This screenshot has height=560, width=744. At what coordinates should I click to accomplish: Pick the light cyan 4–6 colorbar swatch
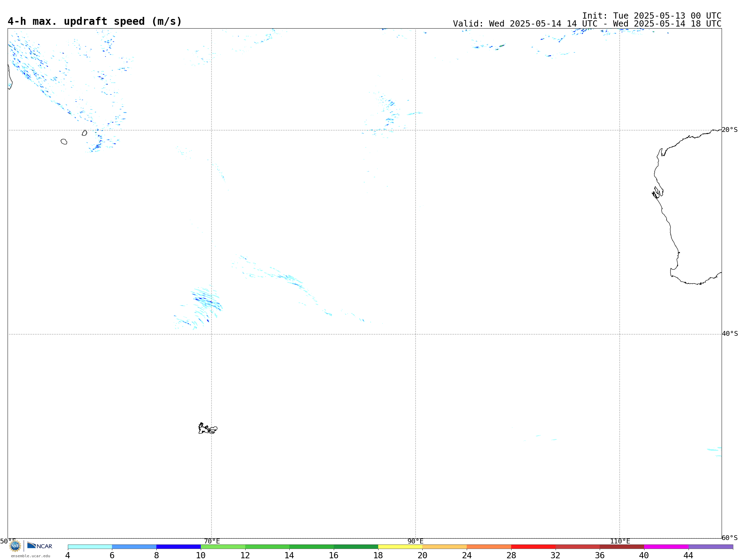tap(90, 547)
